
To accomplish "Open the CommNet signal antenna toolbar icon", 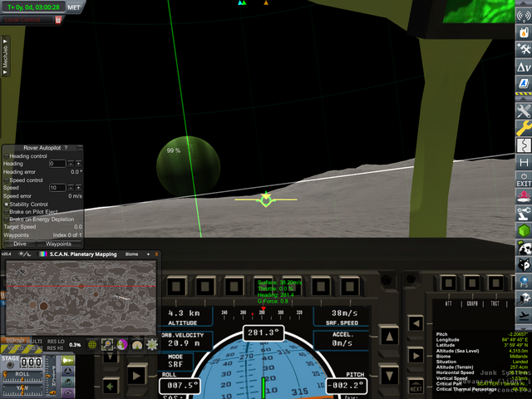I will (x=524, y=16).
